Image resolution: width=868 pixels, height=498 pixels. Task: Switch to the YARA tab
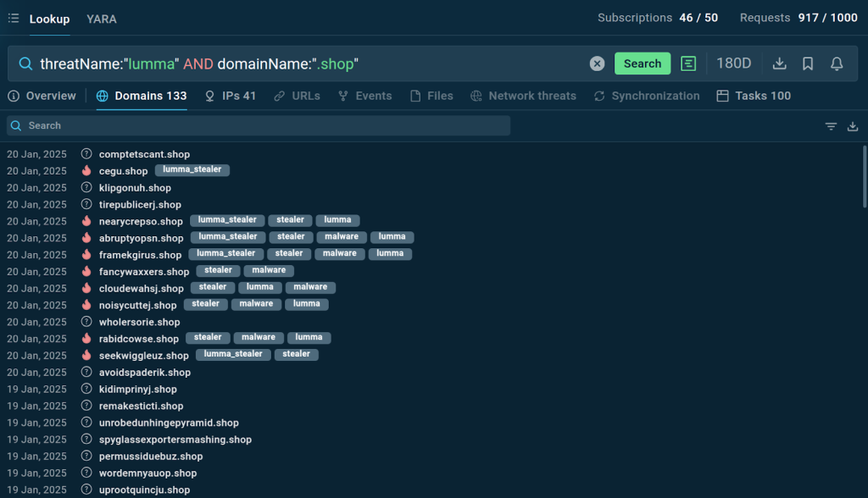tap(102, 19)
